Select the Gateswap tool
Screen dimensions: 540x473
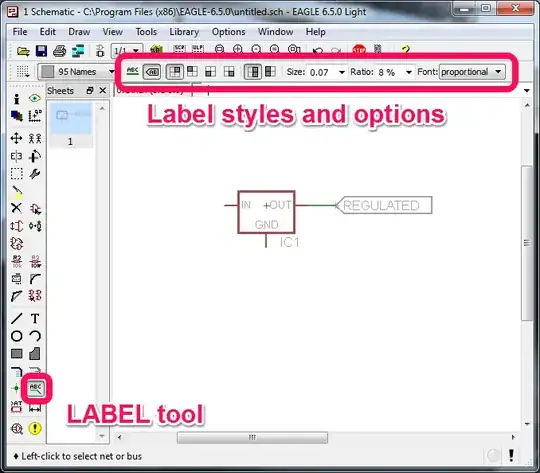tap(35, 226)
